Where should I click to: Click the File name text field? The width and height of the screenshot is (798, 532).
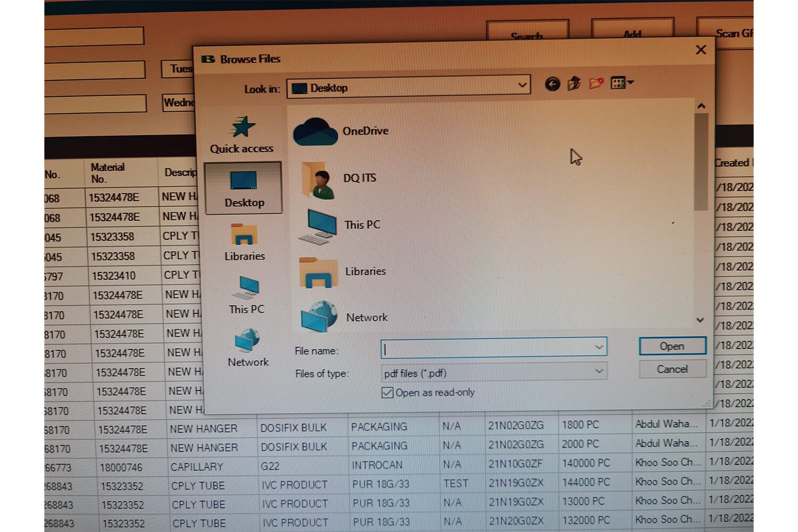tap(487, 348)
